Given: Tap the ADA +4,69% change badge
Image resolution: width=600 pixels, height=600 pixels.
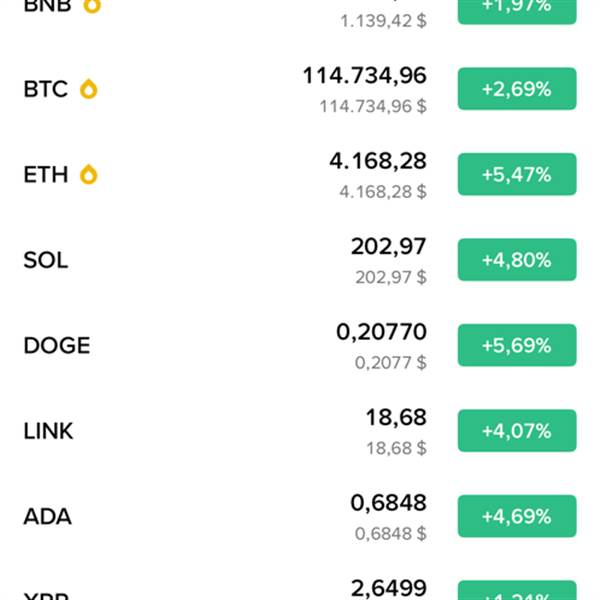Looking at the screenshot, I should point(516,516).
